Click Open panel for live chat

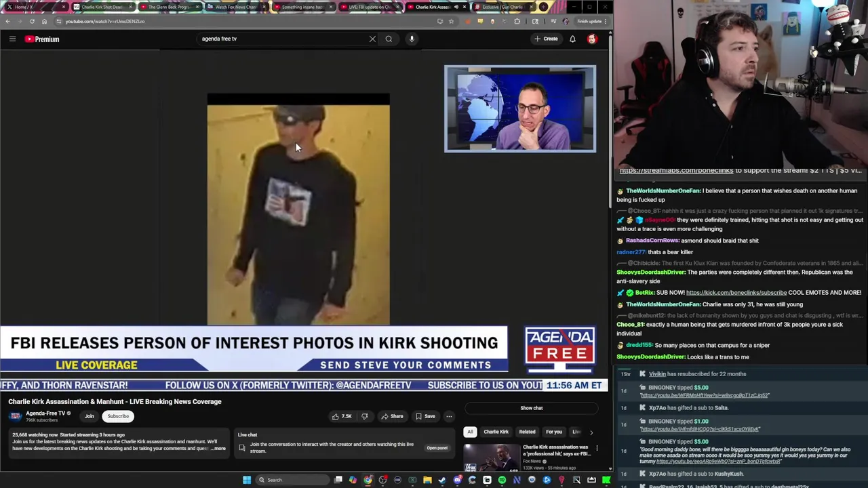[x=437, y=448]
